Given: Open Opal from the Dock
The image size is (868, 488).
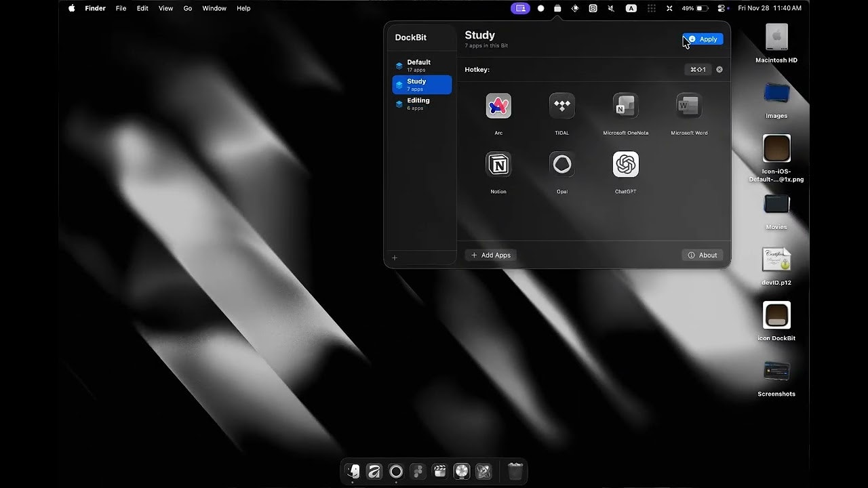Looking at the screenshot, I should point(396,471).
